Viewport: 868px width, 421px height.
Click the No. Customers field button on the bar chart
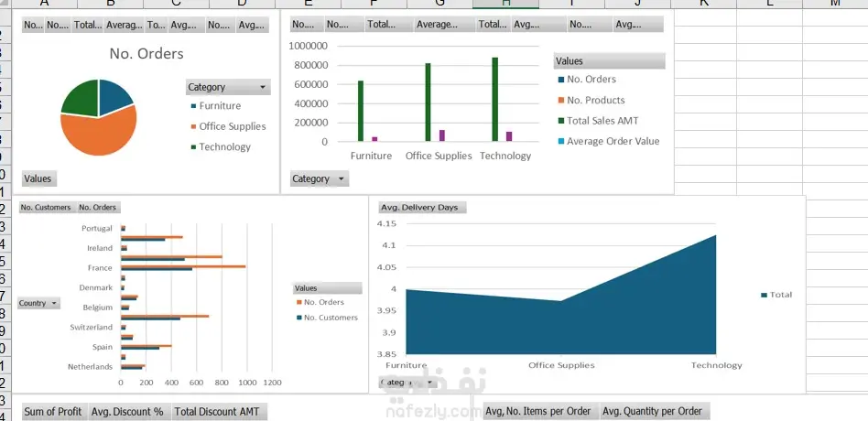click(x=47, y=208)
